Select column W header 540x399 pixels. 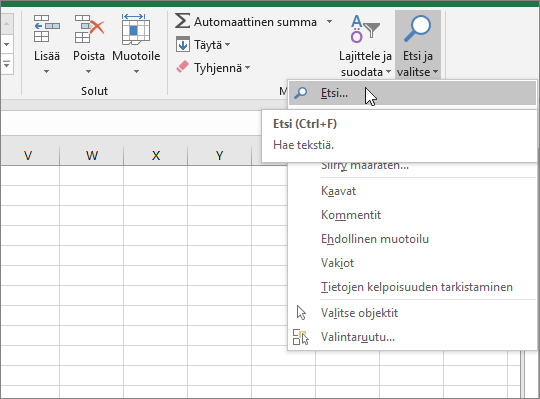pos(92,156)
